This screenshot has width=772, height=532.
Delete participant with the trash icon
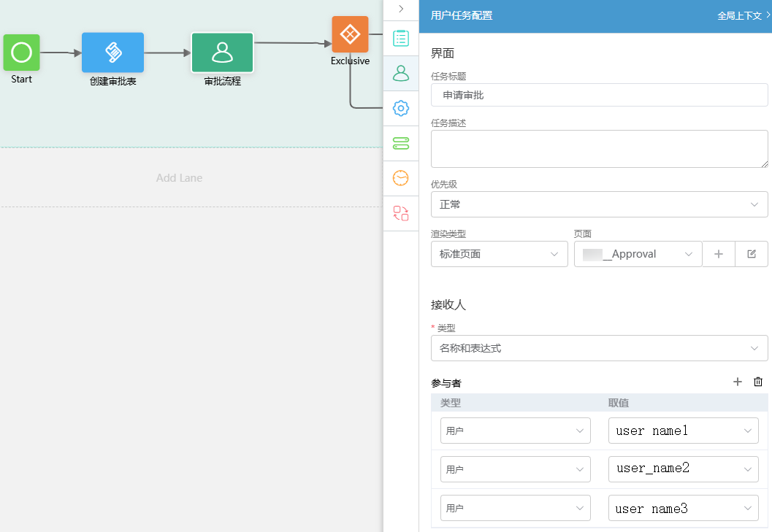tap(758, 382)
